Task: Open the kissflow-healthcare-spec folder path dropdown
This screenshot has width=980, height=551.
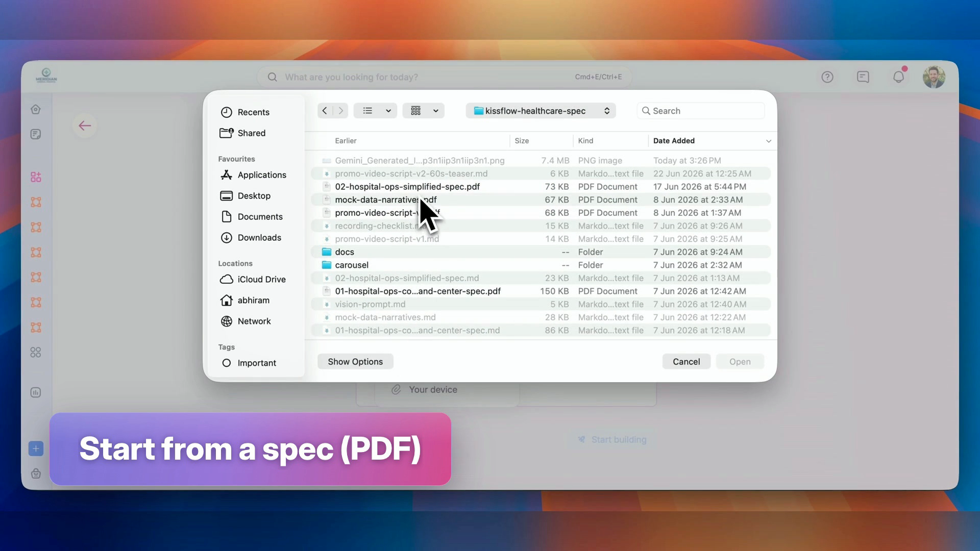Action: pos(541,111)
